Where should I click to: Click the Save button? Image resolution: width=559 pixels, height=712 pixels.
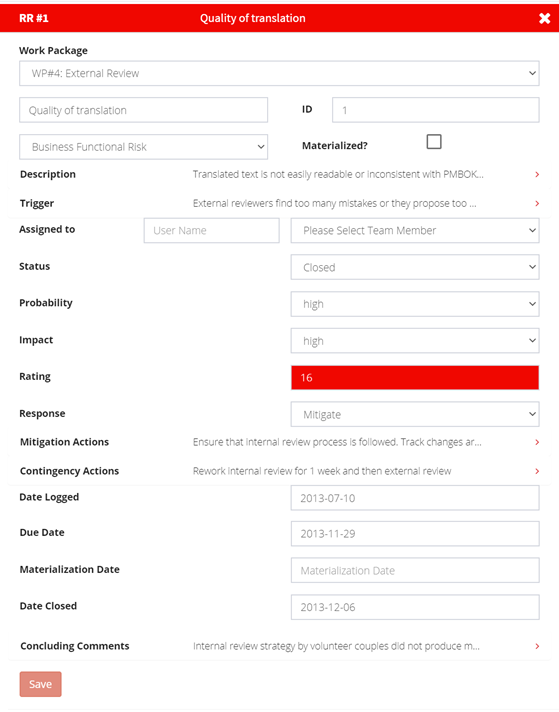(x=40, y=684)
